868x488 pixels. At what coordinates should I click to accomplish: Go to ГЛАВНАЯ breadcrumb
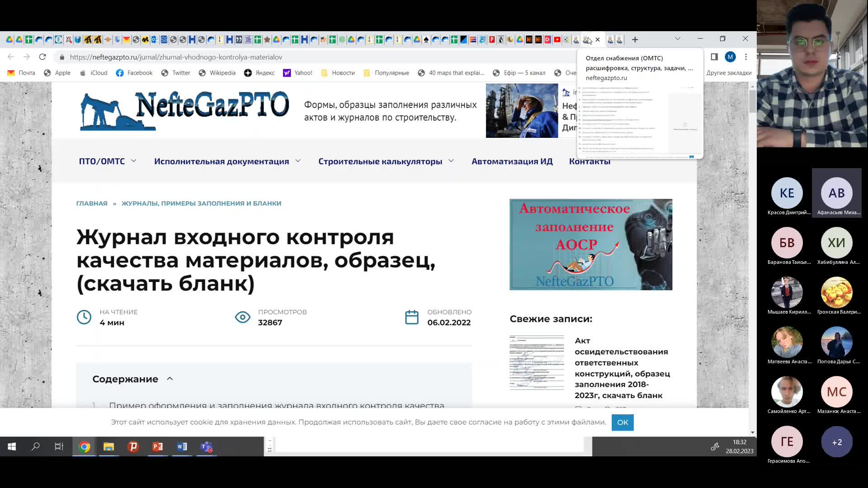point(92,203)
